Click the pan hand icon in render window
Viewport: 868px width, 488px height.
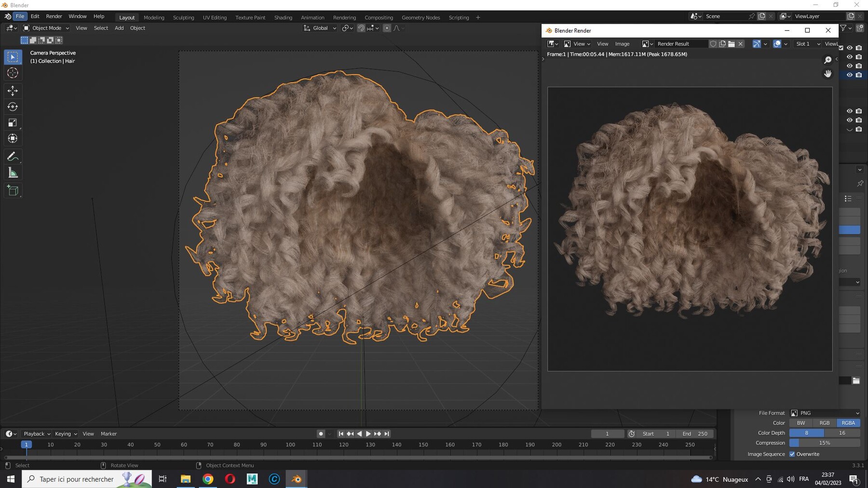click(827, 74)
